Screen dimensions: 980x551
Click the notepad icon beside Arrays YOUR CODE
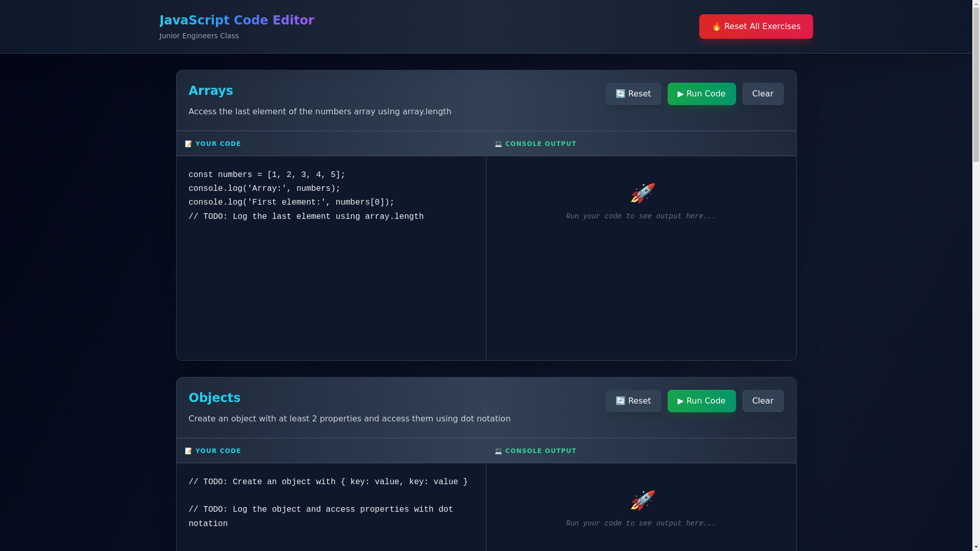coord(188,144)
